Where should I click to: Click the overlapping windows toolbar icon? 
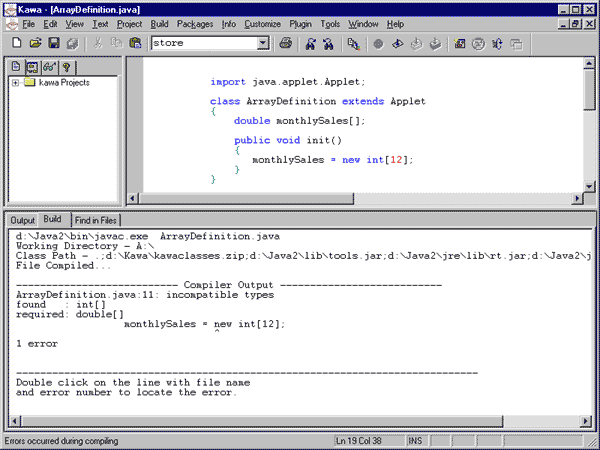click(x=516, y=44)
